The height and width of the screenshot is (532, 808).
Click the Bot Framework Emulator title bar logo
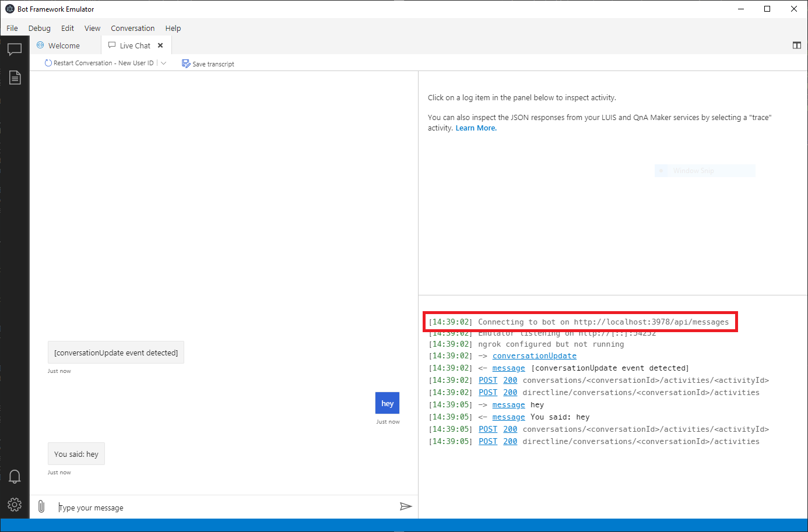tap(9, 9)
